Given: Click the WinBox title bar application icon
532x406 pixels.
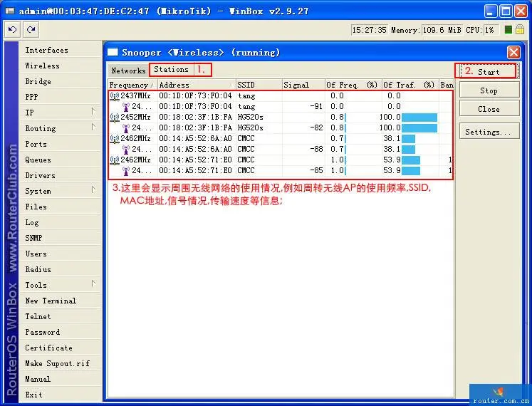Looking at the screenshot, I should (10, 11).
